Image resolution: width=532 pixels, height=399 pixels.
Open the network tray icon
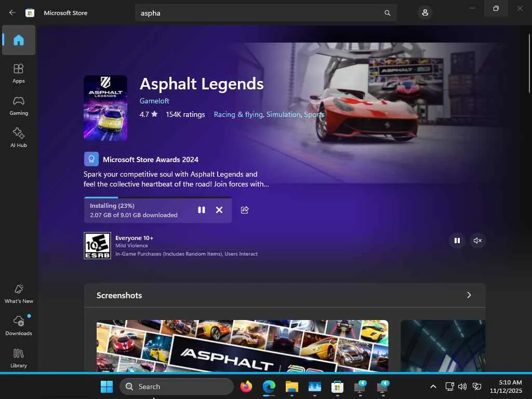[x=449, y=387]
